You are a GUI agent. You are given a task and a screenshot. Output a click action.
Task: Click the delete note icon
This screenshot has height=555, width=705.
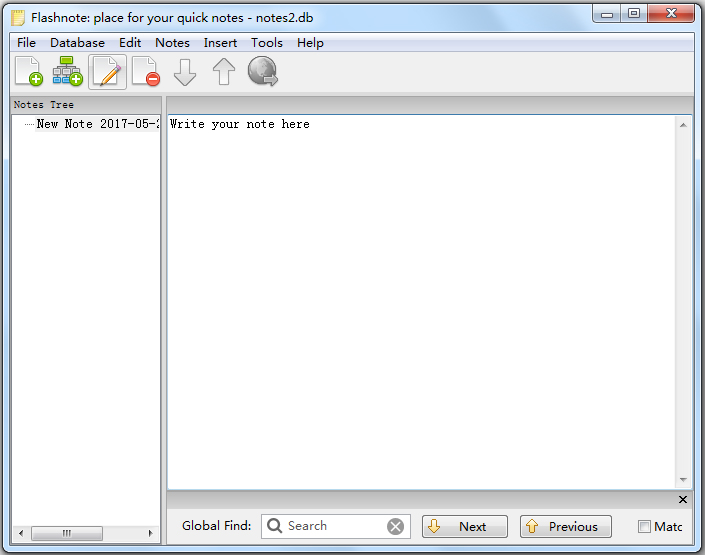[146, 71]
